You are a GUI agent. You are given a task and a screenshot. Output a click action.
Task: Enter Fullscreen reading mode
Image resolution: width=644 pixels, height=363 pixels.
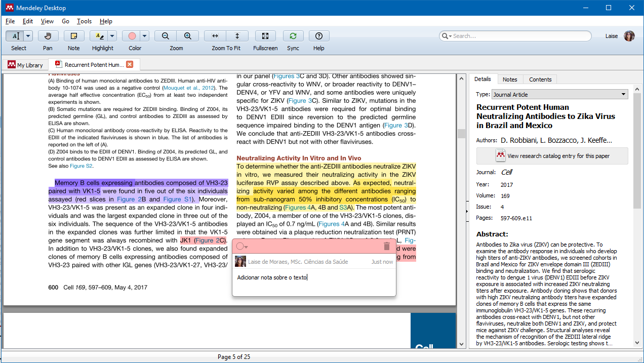tap(265, 36)
